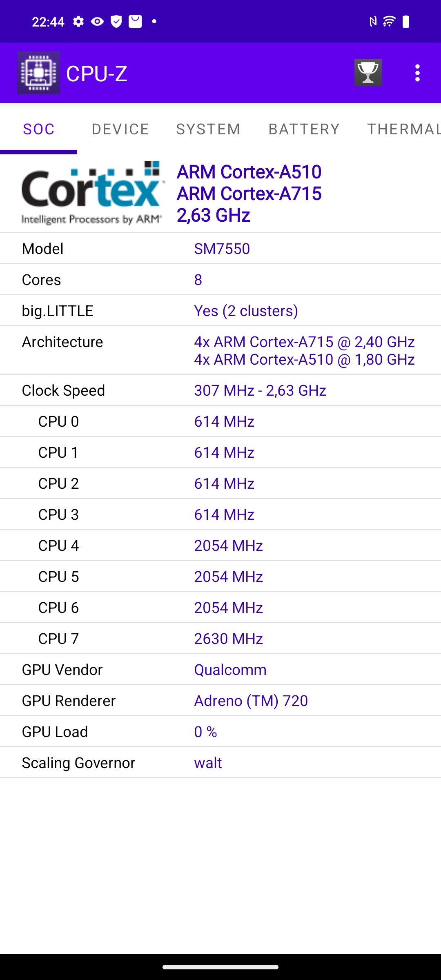The image size is (441, 980).
Task: Switch to the SYSTEM tab
Action: 208,129
